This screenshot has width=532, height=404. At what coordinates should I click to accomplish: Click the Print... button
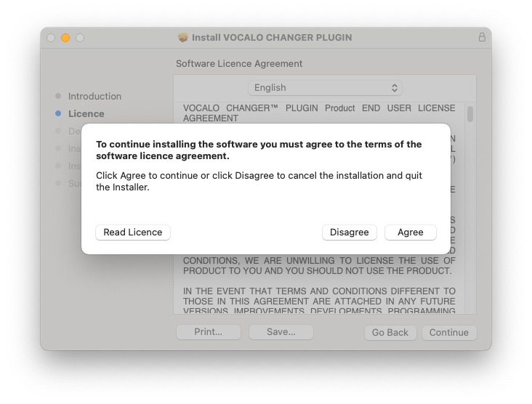pos(209,332)
